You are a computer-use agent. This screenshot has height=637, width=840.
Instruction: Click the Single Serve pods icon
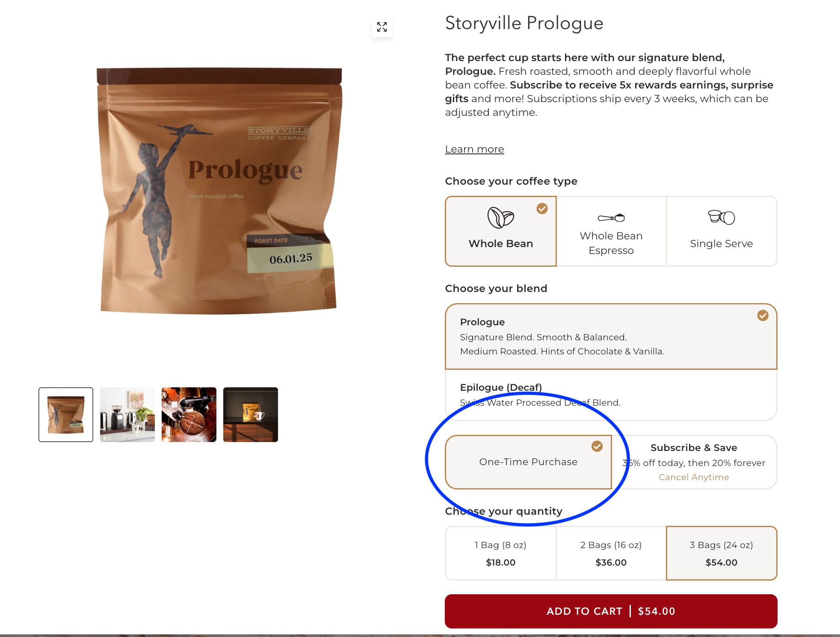pyautogui.click(x=721, y=217)
